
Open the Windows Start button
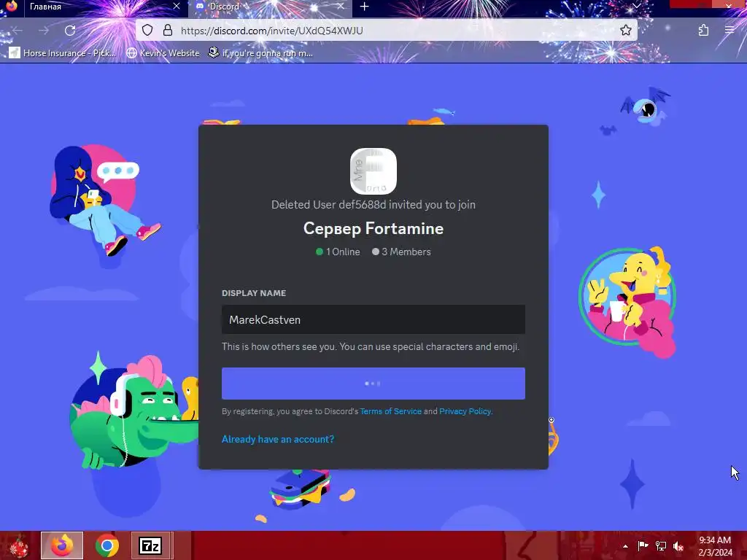pyautogui.click(x=18, y=545)
